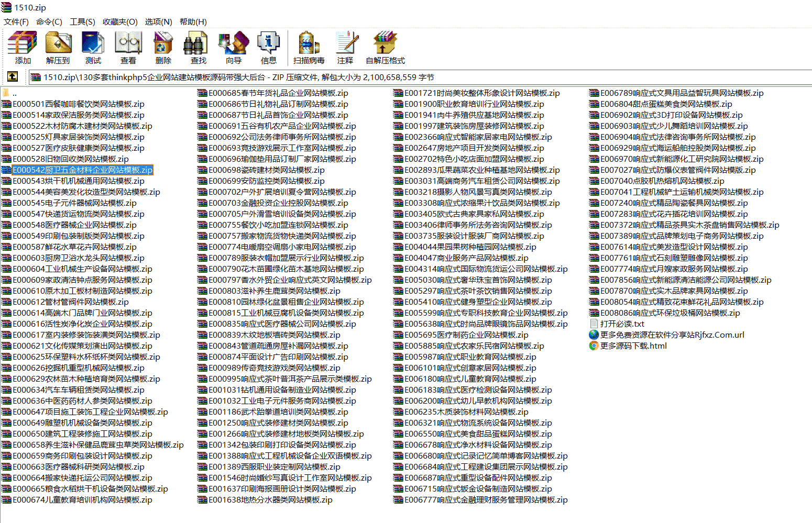Open the 收藏夹(O) favorites menu

[x=120, y=22]
